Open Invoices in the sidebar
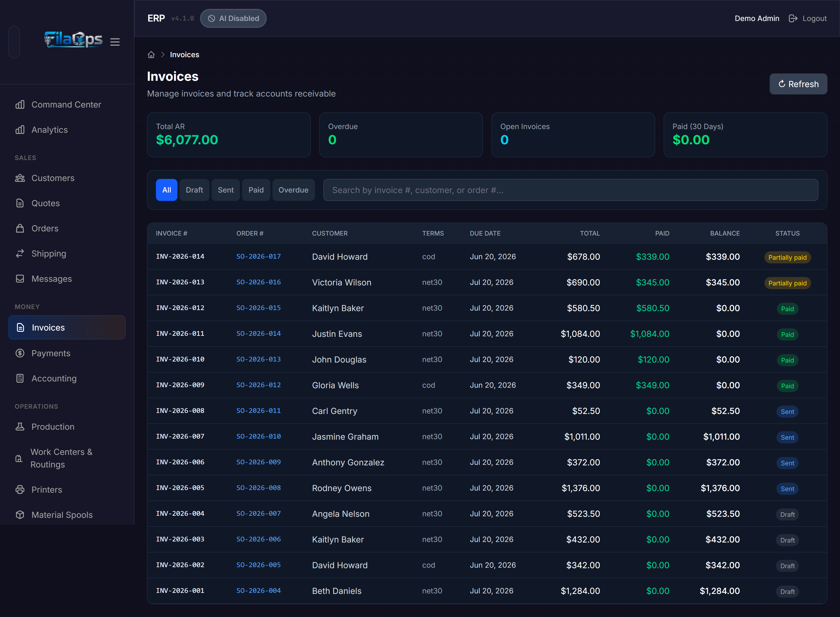The width and height of the screenshot is (840, 617). (67, 328)
